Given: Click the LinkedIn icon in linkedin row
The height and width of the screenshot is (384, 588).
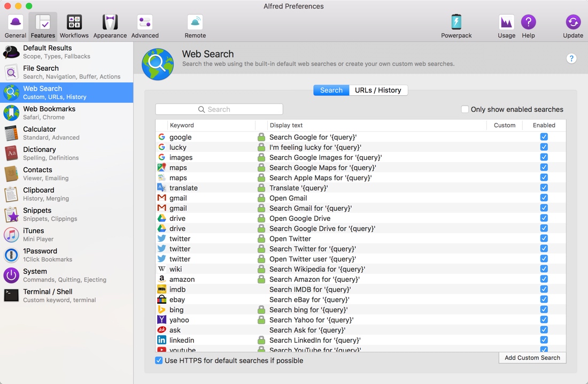Looking at the screenshot, I should pos(161,340).
